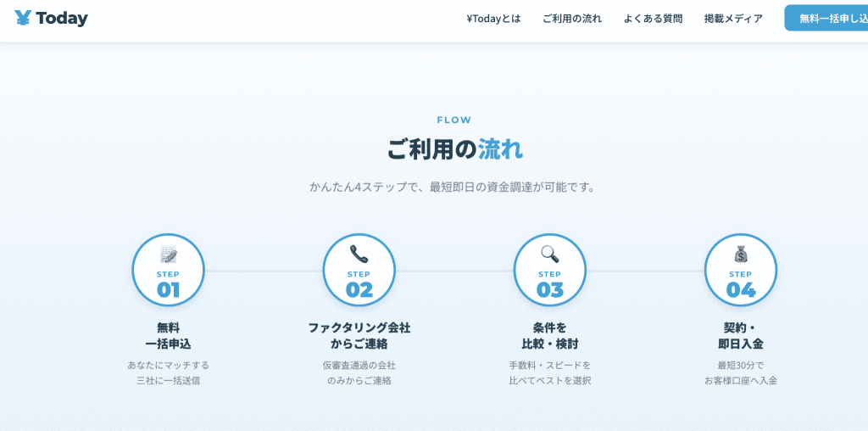This screenshot has width=868, height=431.
Task: Click the 手数料・スピードを比べてベストを選択 description
Action: [x=549, y=372]
